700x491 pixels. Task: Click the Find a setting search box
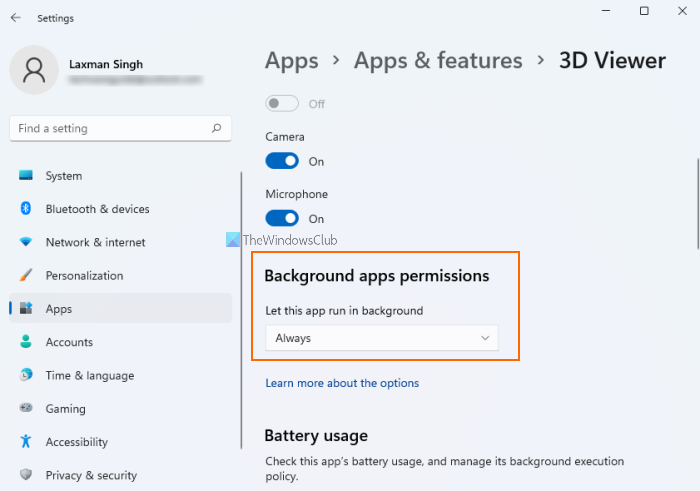(110, 128)
